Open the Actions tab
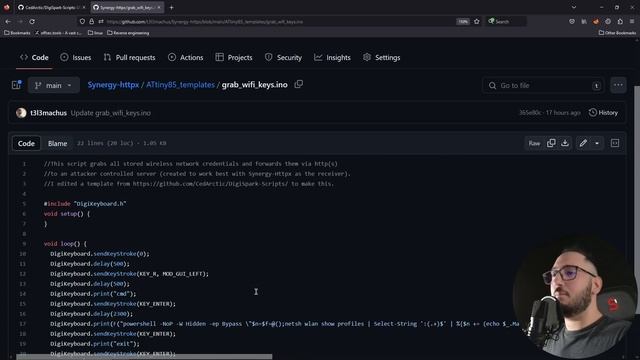The height and width of the screenshot is (360, 640). (x=186, y=58)
